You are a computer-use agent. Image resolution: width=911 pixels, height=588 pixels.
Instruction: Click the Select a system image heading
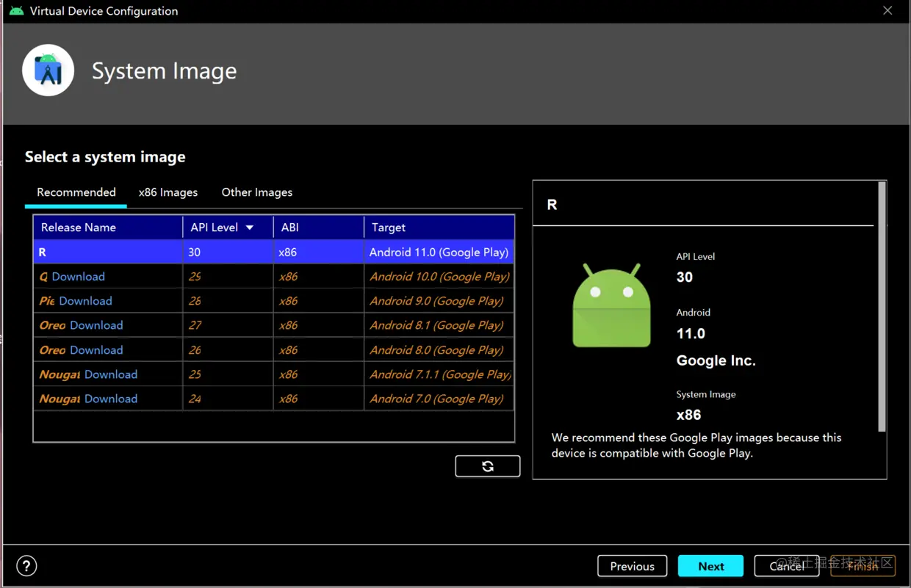pyautogui.click(x=105, y=157)
